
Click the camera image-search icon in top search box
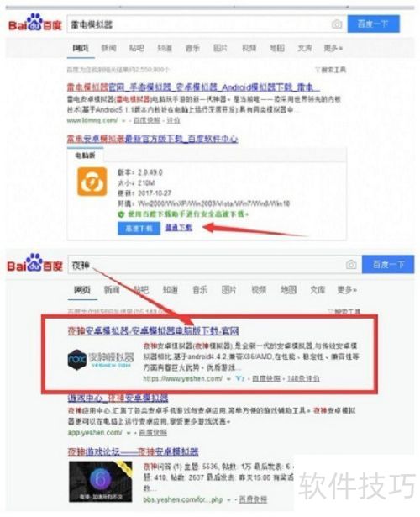pos(336,24)
